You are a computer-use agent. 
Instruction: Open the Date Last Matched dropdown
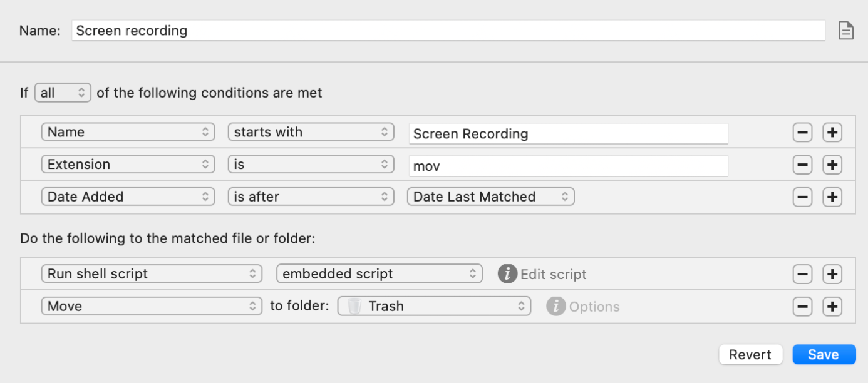coord(491,197)
